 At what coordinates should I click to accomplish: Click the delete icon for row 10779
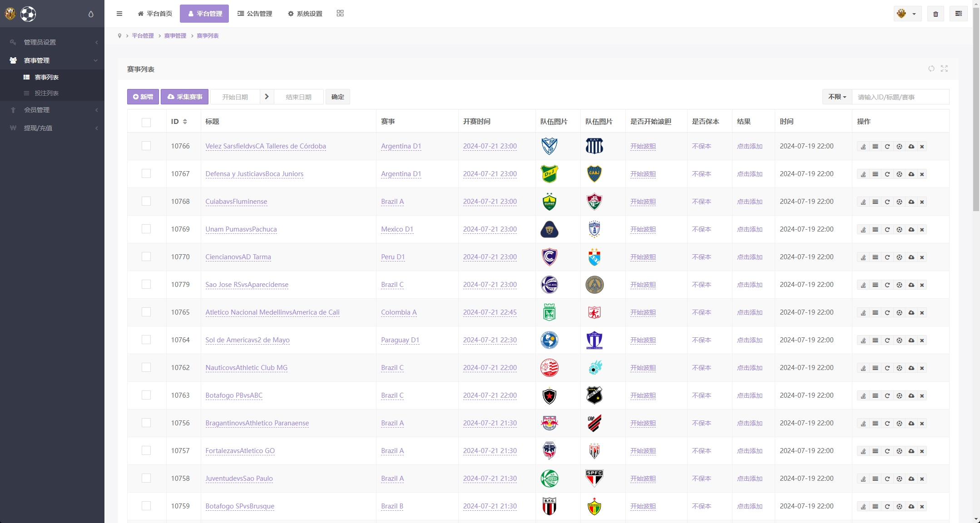click(x=922, y=285)
